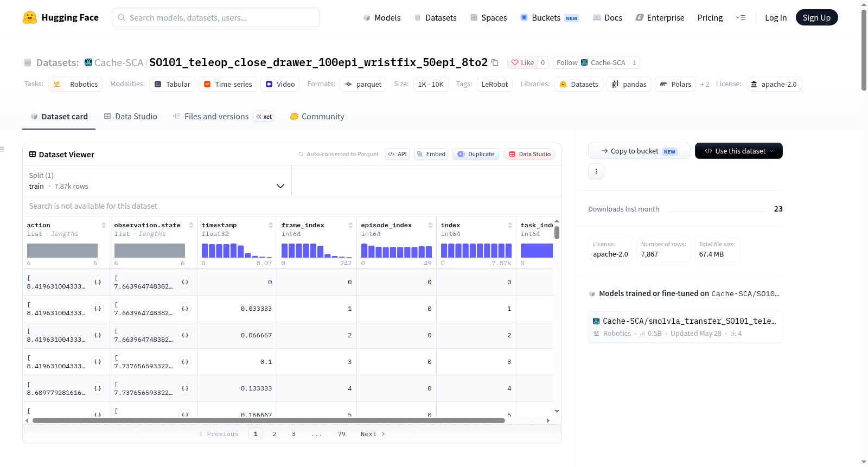The width and height of the screenshot is (868, 467).
Task: Expand first observation.state cell braces icon
Action: [185, 282]
